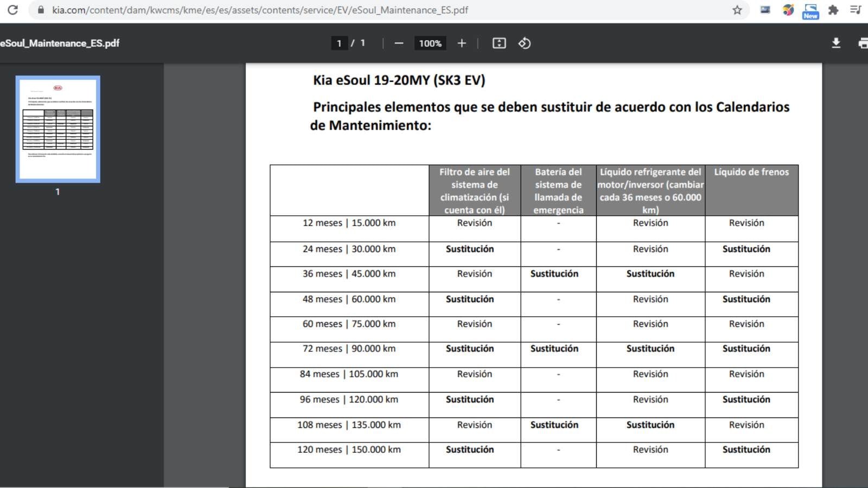Click the lock icon for site info
868x488 pixels.
click(x=40, y=10)
